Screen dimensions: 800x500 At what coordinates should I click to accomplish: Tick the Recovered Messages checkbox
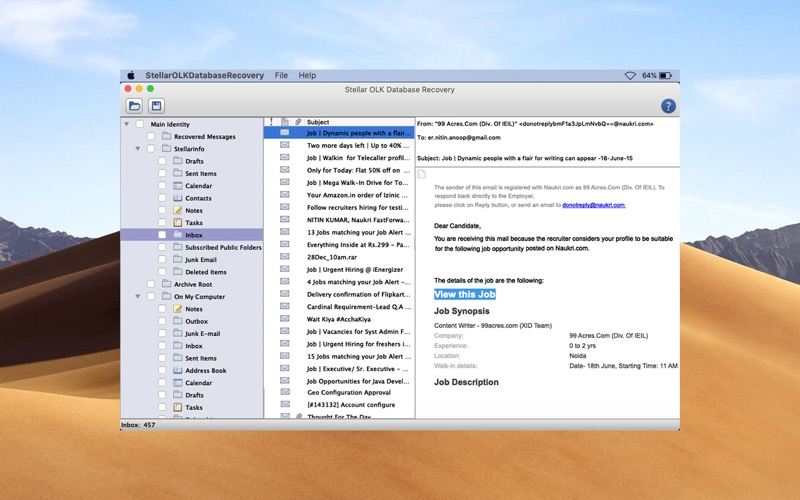[151, 136]
